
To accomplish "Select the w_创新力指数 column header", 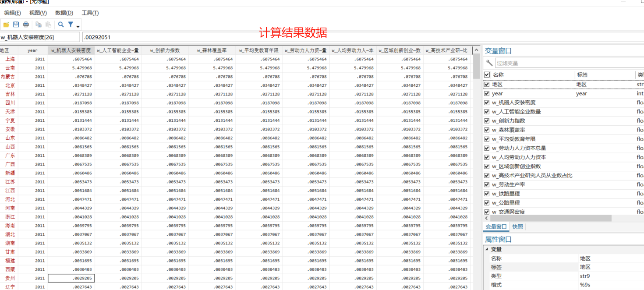I will click(165, 50).
